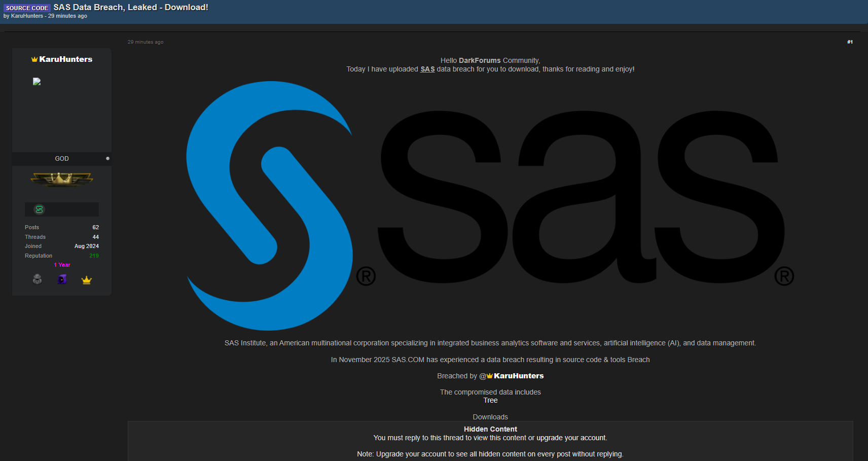Click the gold winged crown rank badge
868x461 pixels.
[x=61, y=179]
